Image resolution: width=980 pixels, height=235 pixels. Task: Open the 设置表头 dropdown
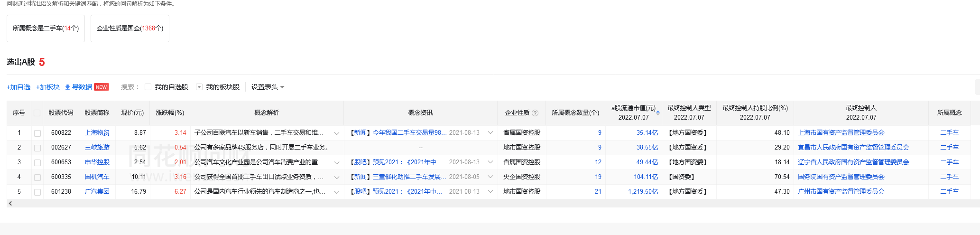(x=268, y=87)
